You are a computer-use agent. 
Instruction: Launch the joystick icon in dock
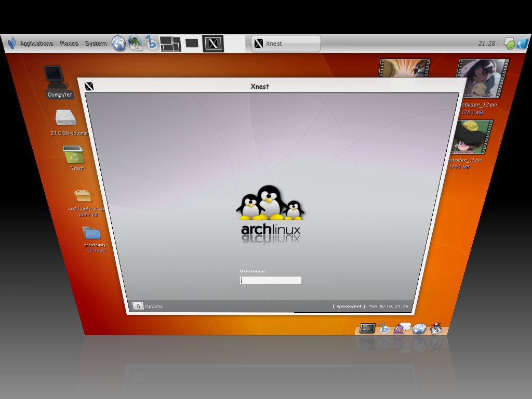pos(436,328)
